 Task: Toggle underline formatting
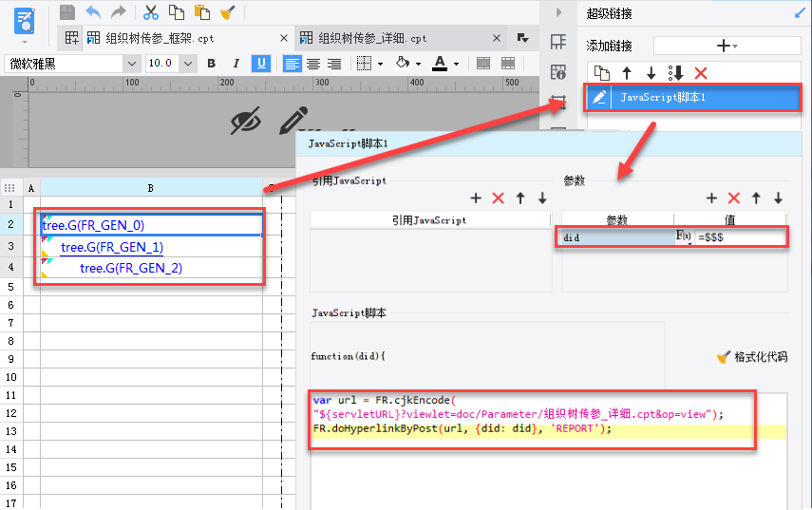click(261, 64)
